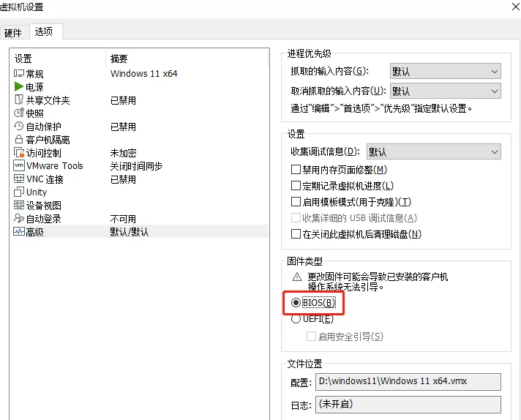This screenshot has height=420, width=521.
Task: Open 抓取的输入内容(G) priority dropdown
Action: click(x=445, y=71)
